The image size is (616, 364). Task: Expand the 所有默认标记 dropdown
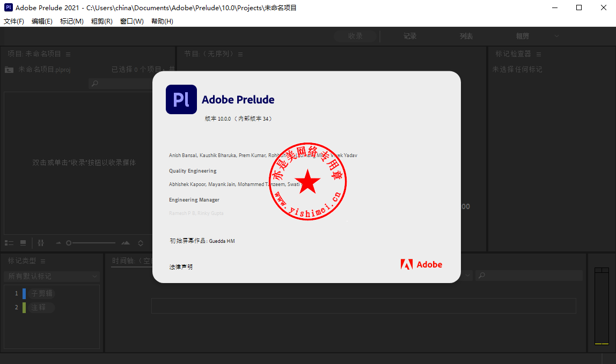click(52, 277)
